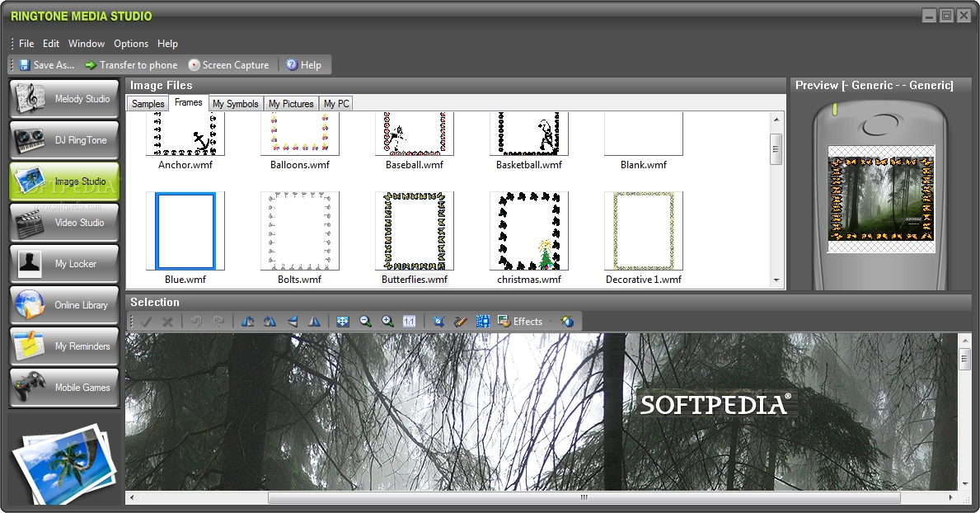The width and height of the screenshot is (980, 513).
Task: Switch to the Samples tab
Action: click(148, 104)
